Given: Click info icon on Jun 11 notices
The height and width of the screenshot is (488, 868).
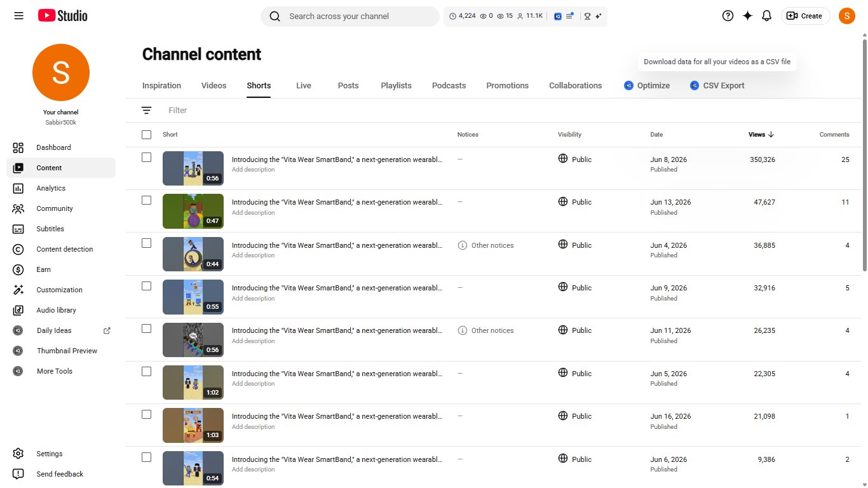Looking at the screenshot, I should (x=463, y=330).
